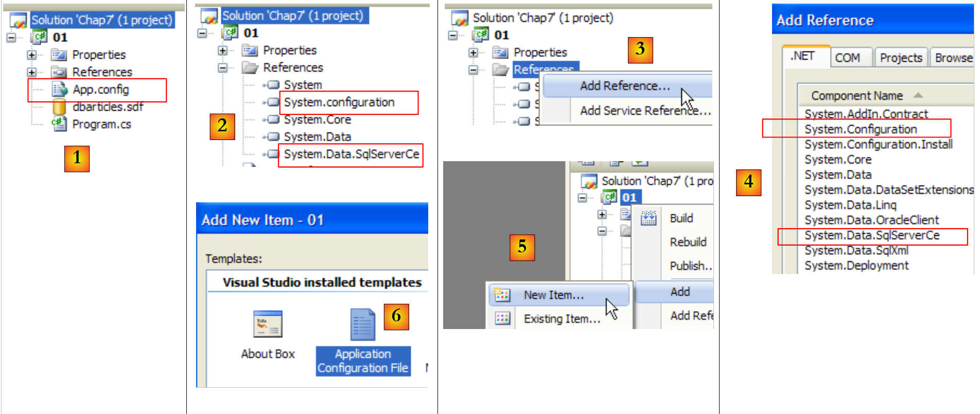This screenshot has height=414, width=980.
Task: Click the Component Name sort arrow
Action: (x=918, y=96)
